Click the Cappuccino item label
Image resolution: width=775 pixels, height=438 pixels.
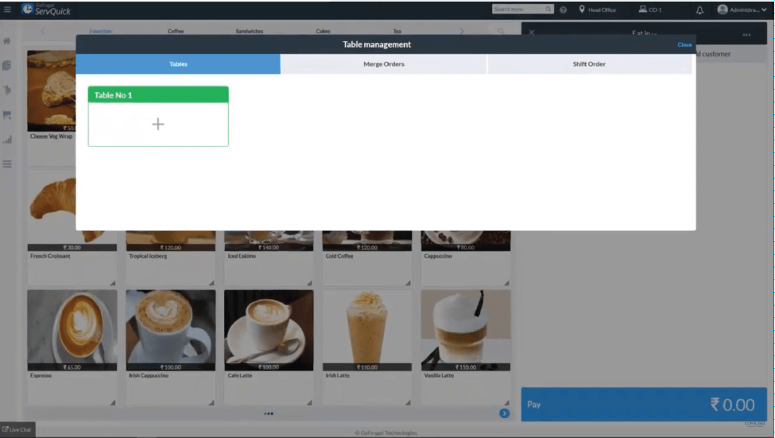point(437,256)
